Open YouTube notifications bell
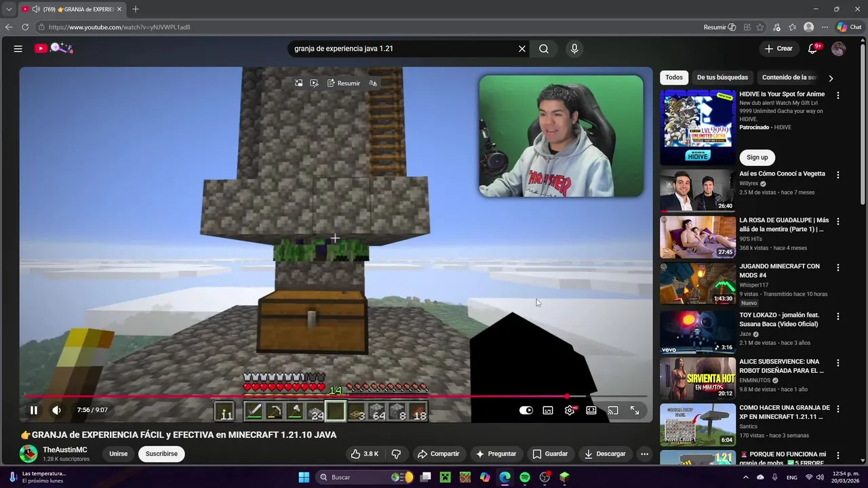This screenshot has height=488, width=868. tap(813, 49)
